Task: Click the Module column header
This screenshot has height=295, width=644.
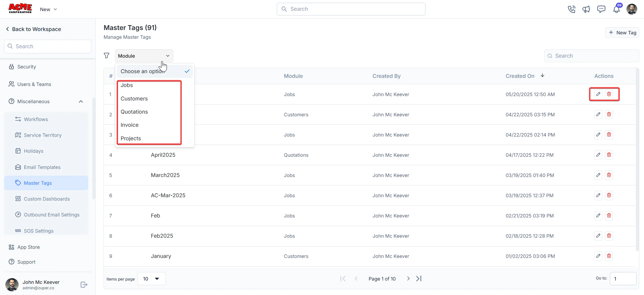Action: [293, 76]
